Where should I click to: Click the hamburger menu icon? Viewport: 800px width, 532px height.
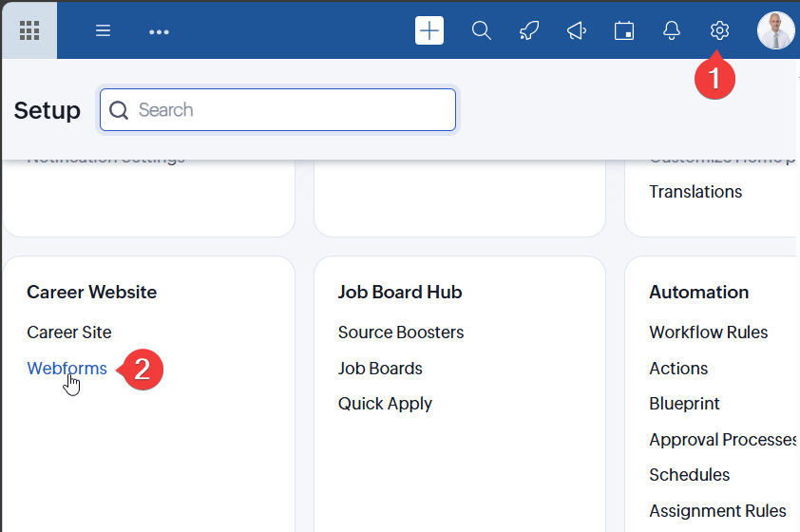(104, 30)
